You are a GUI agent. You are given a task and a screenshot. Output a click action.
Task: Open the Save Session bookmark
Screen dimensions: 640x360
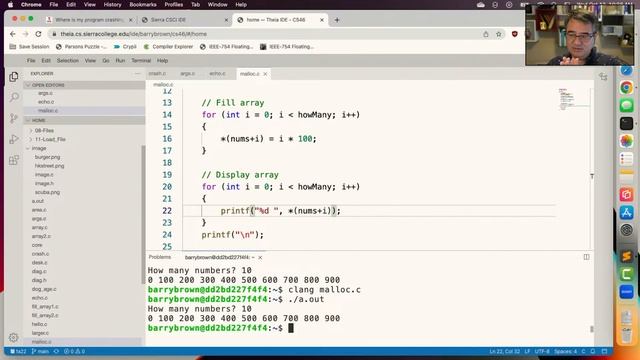coord(29,47)
